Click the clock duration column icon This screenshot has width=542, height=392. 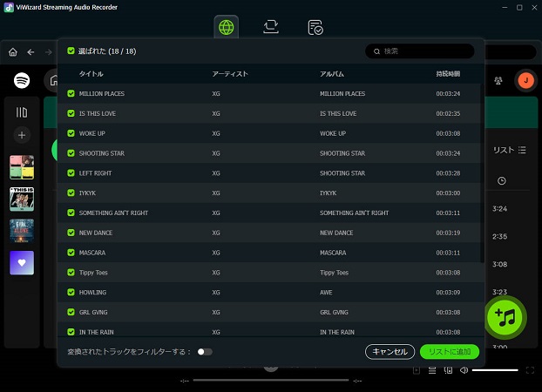coord(502,181)
